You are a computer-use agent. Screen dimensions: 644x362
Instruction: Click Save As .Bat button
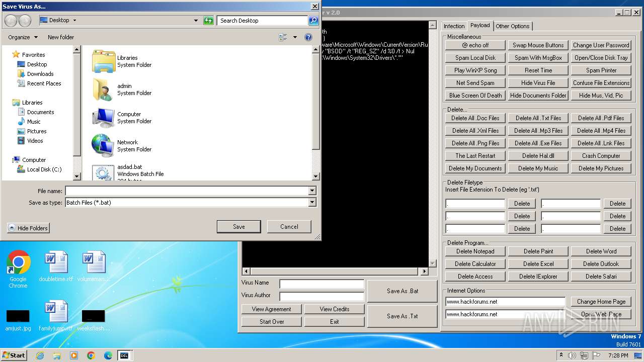403,291
